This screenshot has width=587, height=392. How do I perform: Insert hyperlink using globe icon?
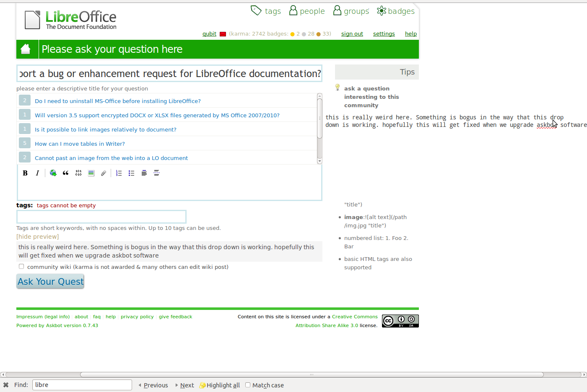pyautogui.click(x=53, y=173)
